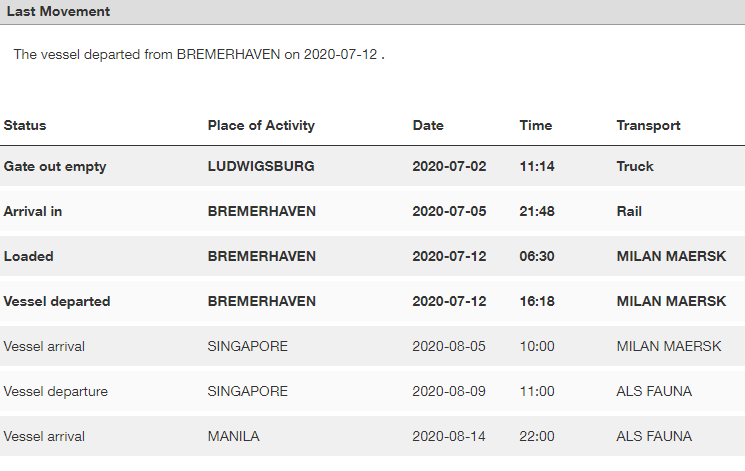
Task: Click the 16:18 departure time
Action: pyautogui.click(x=537, y=301)
